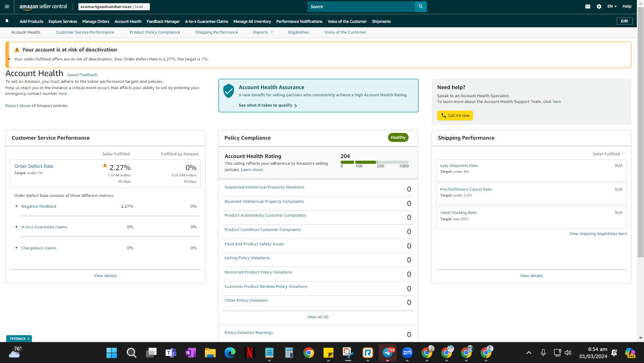Click the Order Defect Rate warning triangle
This screenshot has height=363, width=644.
[105, 165]
